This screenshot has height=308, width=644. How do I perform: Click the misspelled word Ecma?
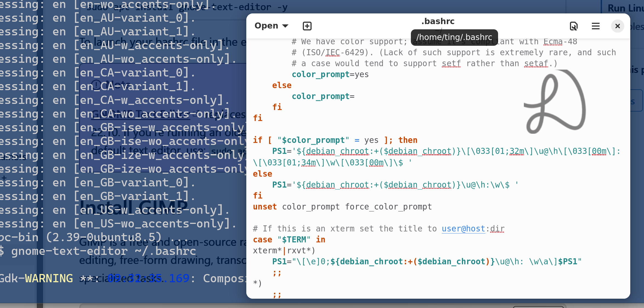pos(553,42)
